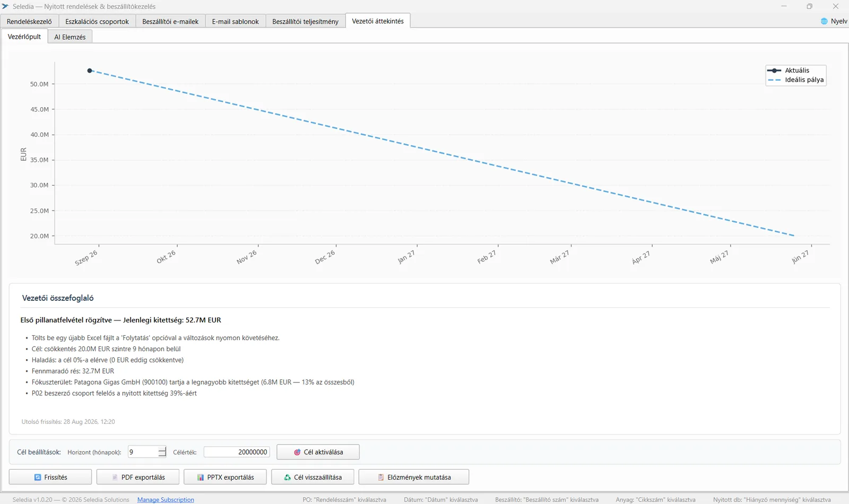Click 'Utolsó frissítés: 28 Aug 2026, 12:20'
The height and width of the screenshot is (504, 849).
pos(68,422)
